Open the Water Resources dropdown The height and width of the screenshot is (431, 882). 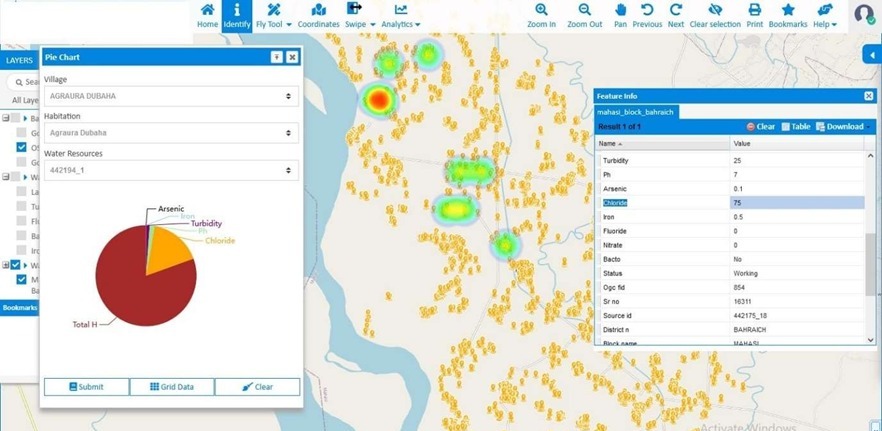point(171,171)
